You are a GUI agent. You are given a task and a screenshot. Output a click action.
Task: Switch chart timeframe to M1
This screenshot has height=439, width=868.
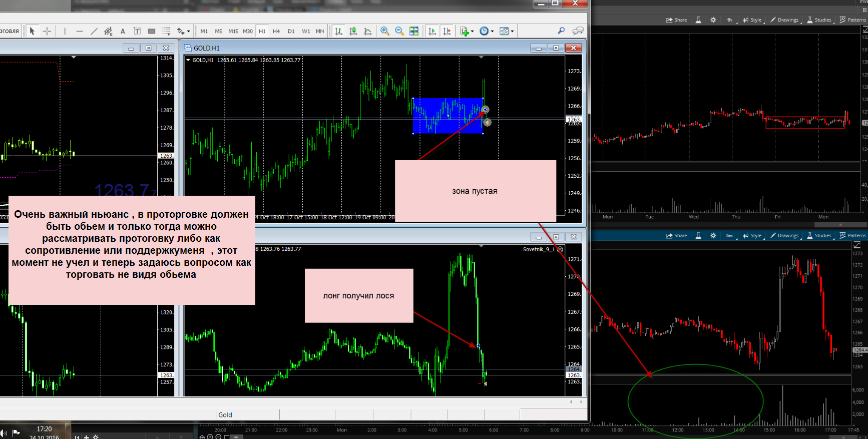coord(204,31)
